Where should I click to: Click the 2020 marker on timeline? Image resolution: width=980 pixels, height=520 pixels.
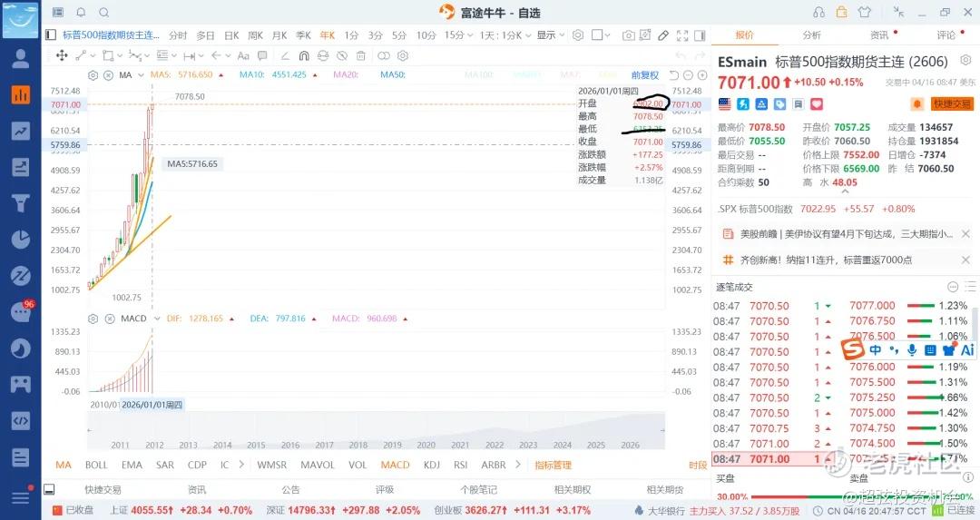(x=426, y=445)
